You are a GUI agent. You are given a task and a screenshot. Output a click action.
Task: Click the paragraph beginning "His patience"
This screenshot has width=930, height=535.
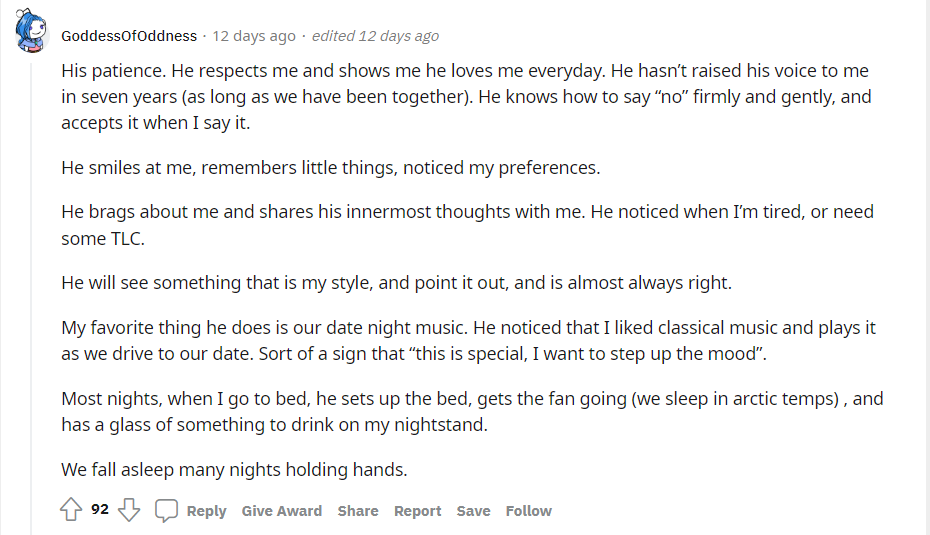pyautogui.click(x=465, y=97)
